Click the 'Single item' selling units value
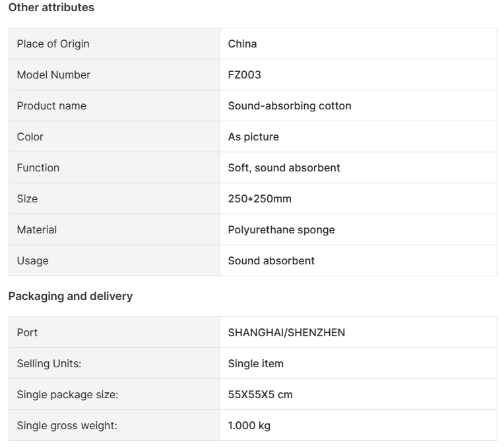Image resolution: width=504 pixels, height=447 pixels. (255, 363)
